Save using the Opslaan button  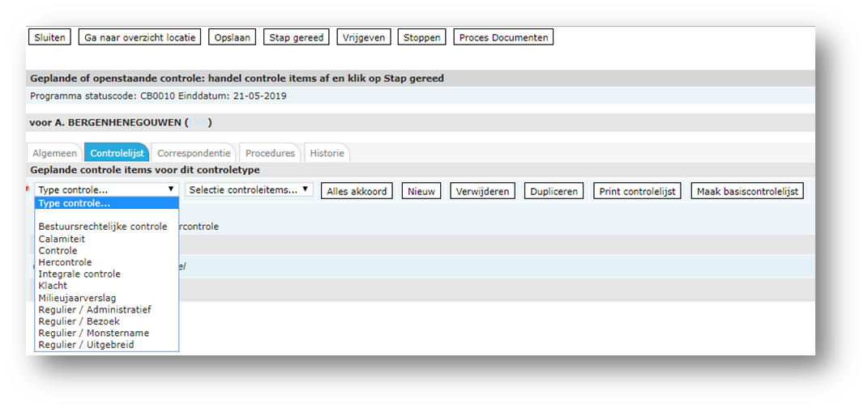(233, 37)
